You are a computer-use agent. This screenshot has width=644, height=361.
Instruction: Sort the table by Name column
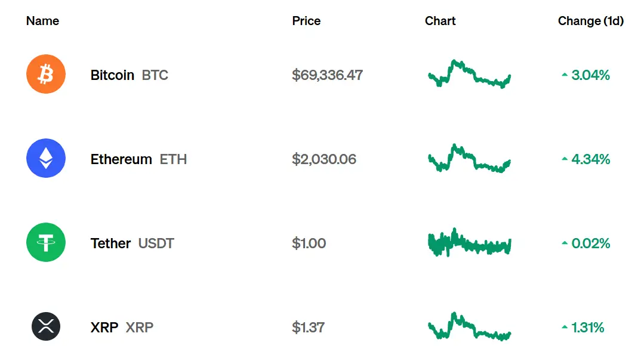pyautogui.click(x=42, y=21)
